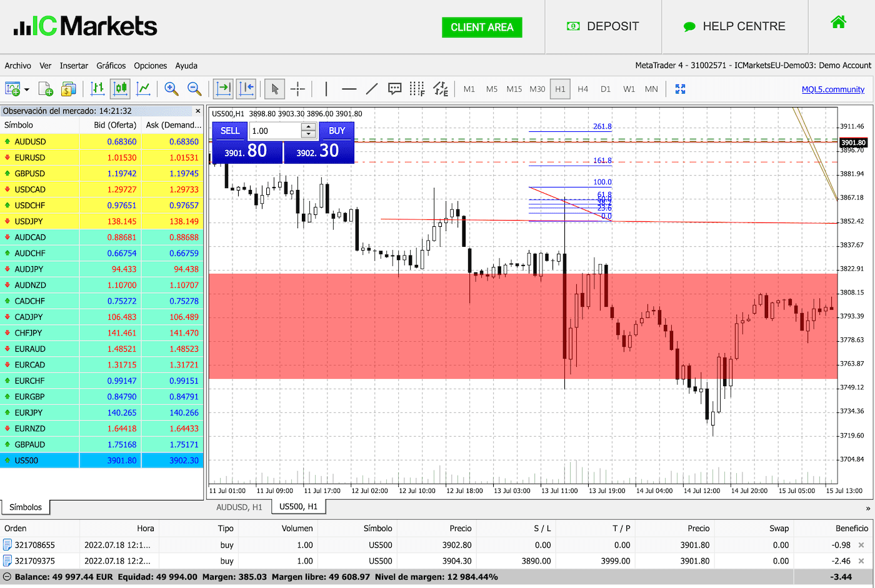This screenshot has height=588, width=875.
Task: Draw a vertical line
Action: [326, 89]
